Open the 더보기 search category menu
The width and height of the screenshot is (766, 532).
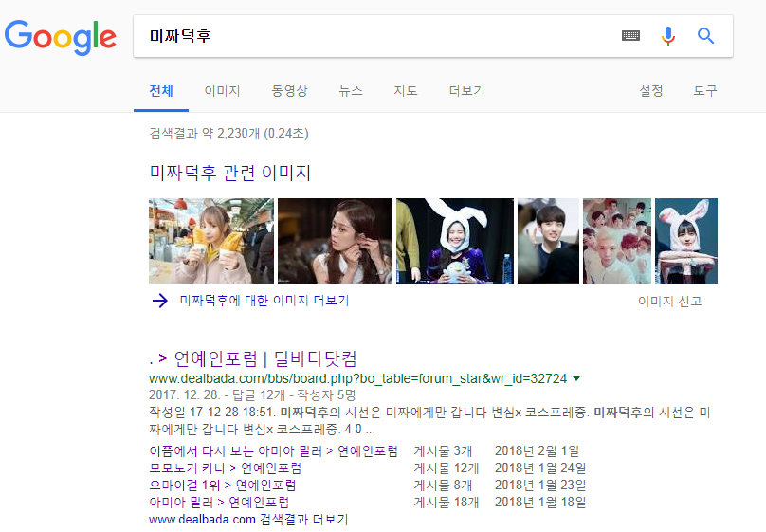[x=466, y=91]
